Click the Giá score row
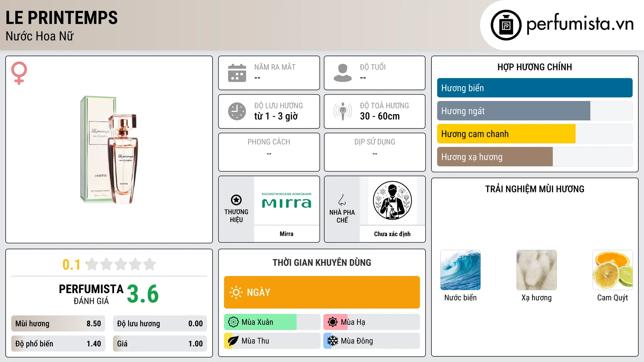644x362 pixels. point(160,344)
